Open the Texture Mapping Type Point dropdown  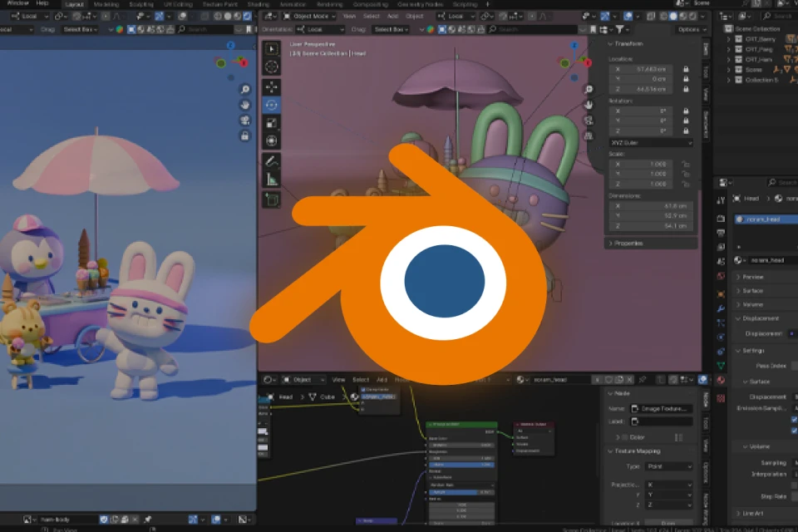(669, 466)
